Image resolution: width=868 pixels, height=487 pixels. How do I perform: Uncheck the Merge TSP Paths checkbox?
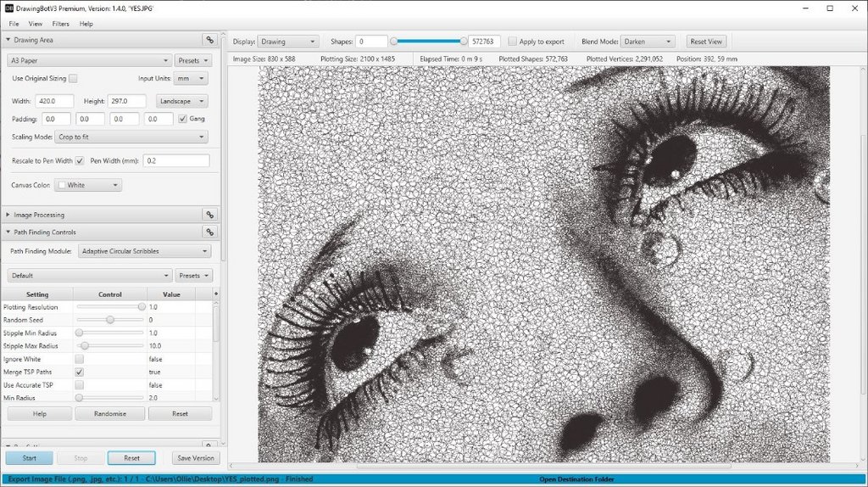click(x=79, y=372)
